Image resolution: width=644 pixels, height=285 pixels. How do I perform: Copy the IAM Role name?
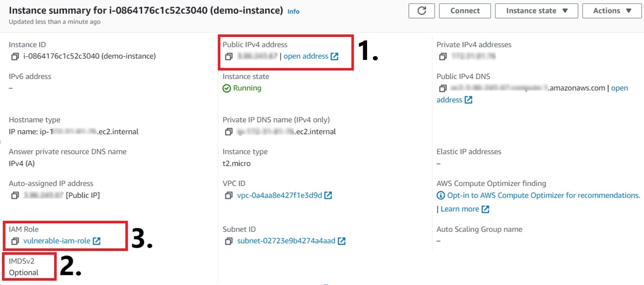click(x=15, y=241)
